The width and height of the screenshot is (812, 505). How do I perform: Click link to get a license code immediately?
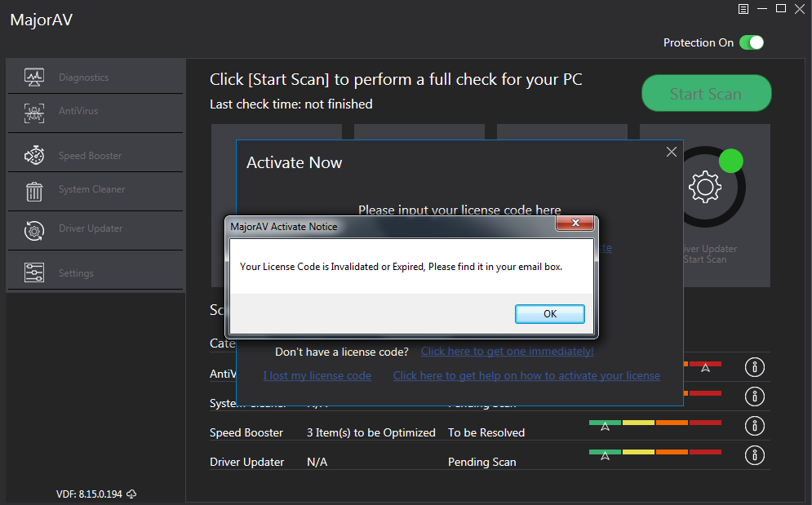pos(507,351)
